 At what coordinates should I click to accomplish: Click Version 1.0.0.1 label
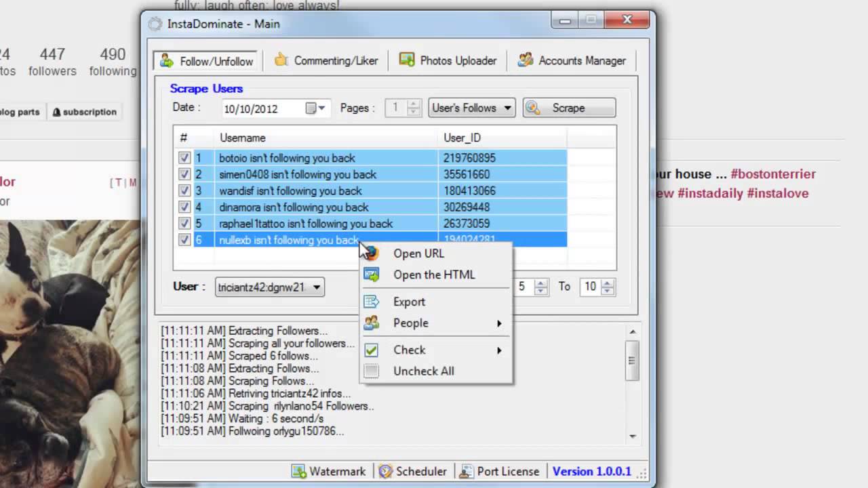pos(591,471)
